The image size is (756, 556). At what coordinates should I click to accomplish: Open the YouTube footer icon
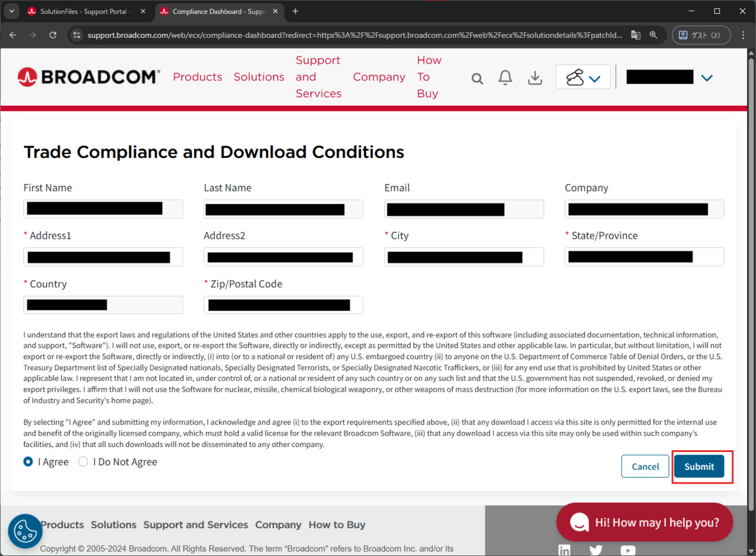coord(627,550)
